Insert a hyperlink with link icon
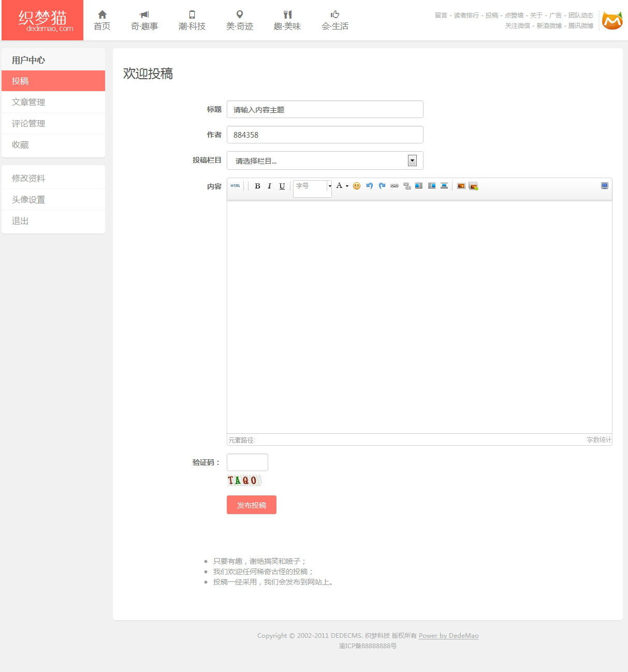Viewport: 628px width, 672px height. click(x=395, y=186)
